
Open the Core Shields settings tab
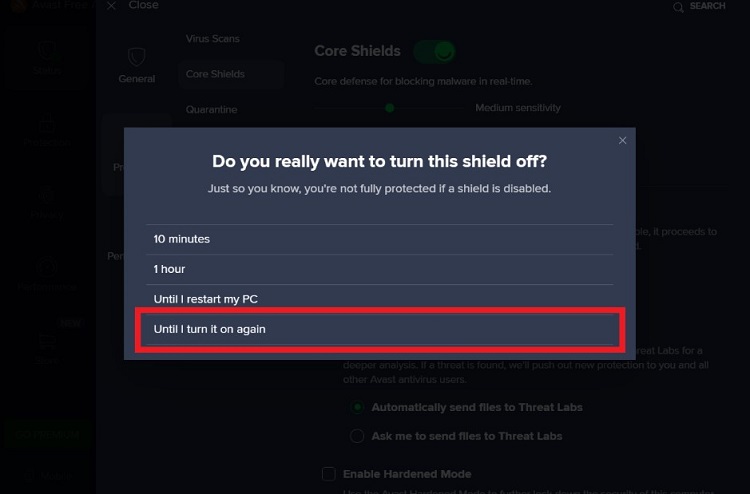tap(215, 74)
